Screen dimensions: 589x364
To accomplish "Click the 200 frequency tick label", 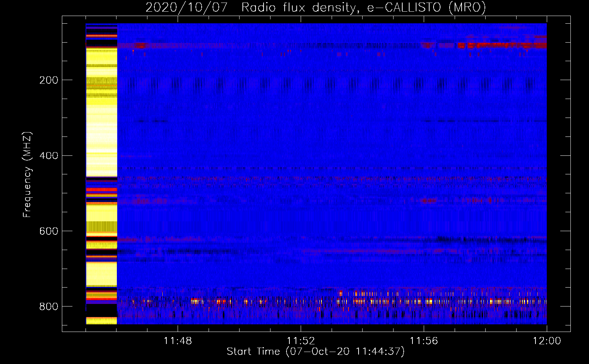I will (x=49, y=80).
